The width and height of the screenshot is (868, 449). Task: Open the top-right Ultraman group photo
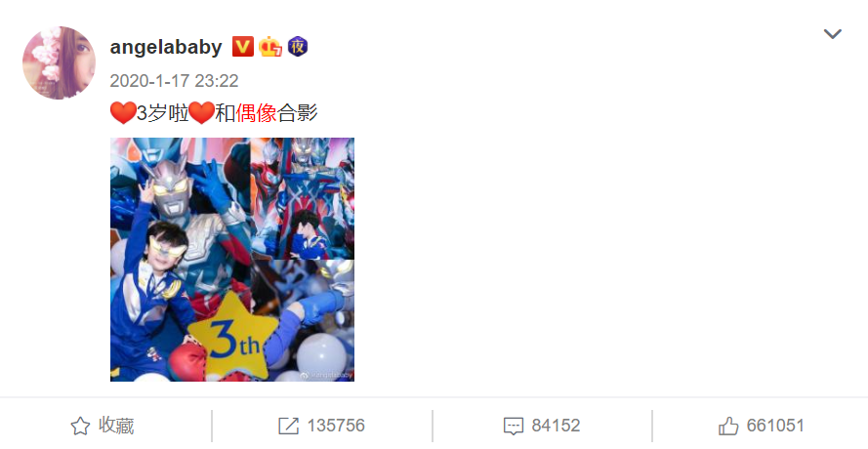coord(303,198)
